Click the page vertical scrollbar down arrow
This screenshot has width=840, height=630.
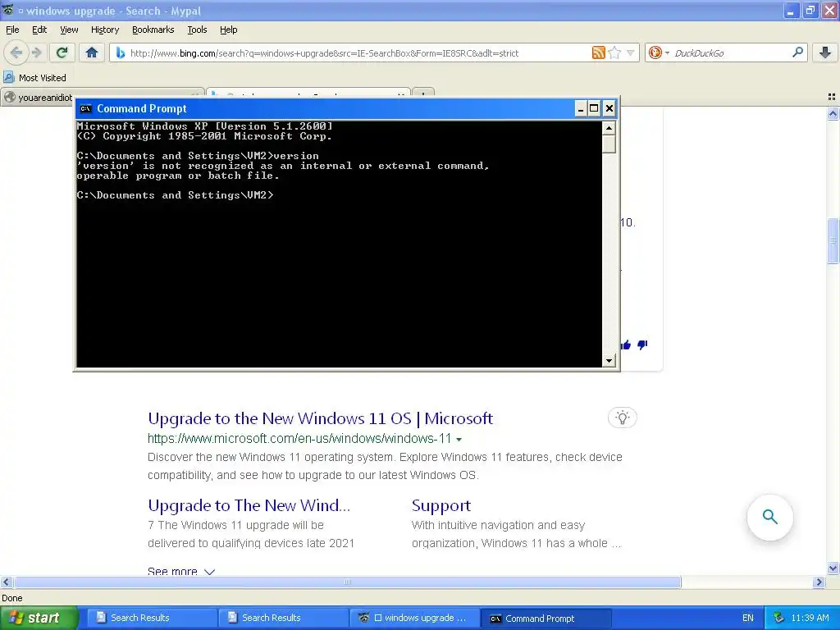point(833,568)
